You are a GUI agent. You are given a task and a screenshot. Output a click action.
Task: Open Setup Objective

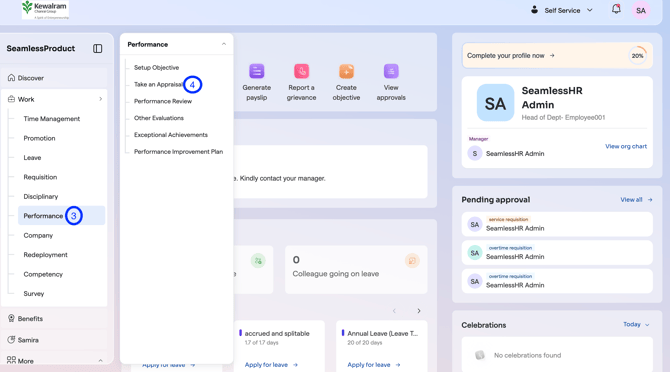click(x=156, y=67)
